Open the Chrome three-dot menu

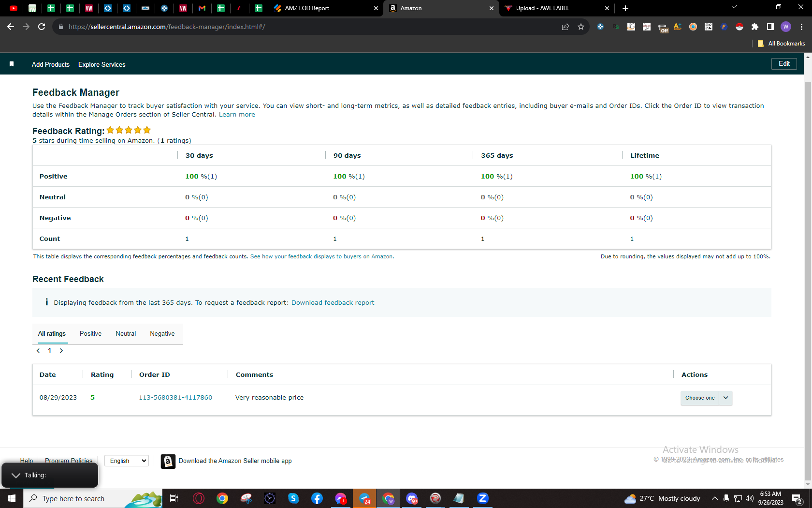(x=801, y=27)
